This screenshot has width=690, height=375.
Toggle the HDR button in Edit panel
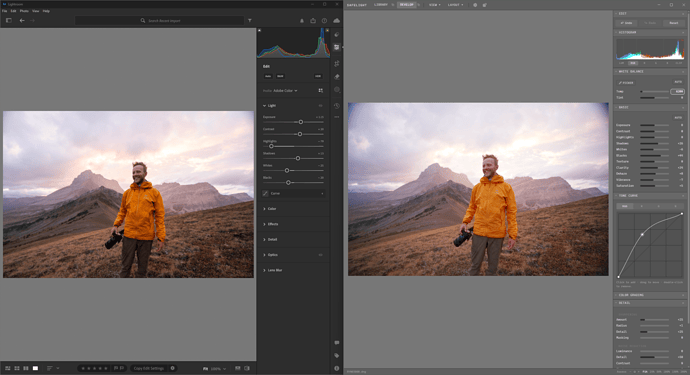318,76
